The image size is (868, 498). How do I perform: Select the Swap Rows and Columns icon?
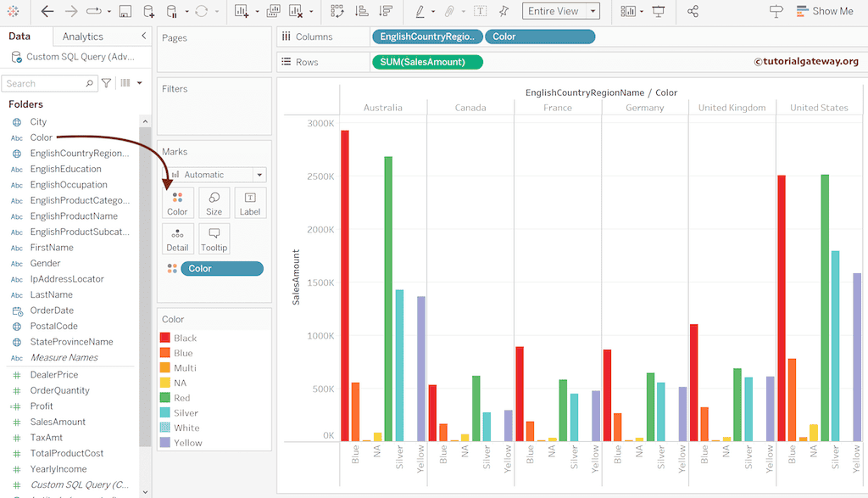[336, 12]
